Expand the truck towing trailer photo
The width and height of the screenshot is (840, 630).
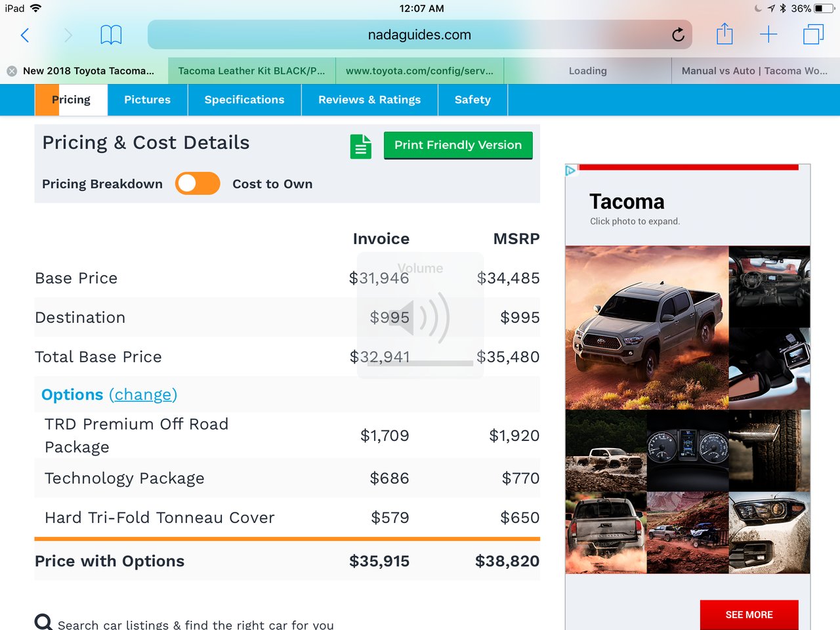click(688, 533)
